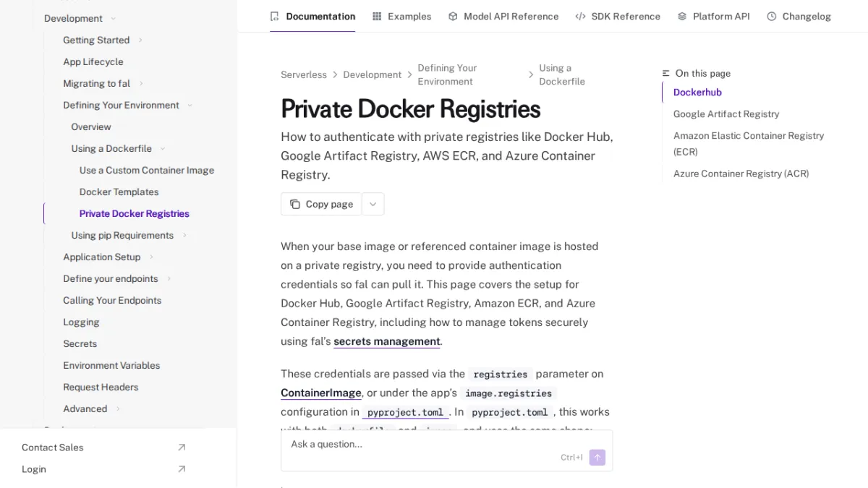The image size is (868, 488).
Task: Expand the Using pip Requirements chevron
Action: 184,235
